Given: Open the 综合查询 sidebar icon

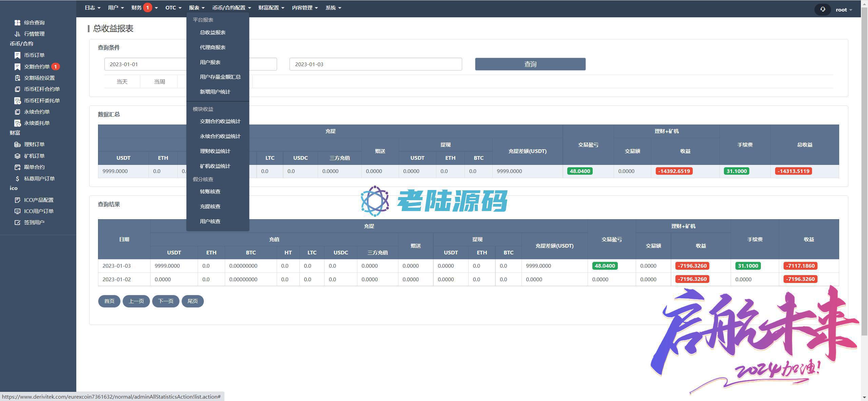Looking at the screenshot, I should tap(17, 22).
